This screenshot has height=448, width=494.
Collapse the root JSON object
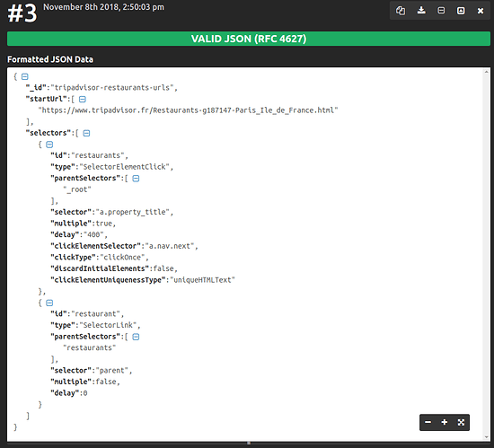coord(25,76)
